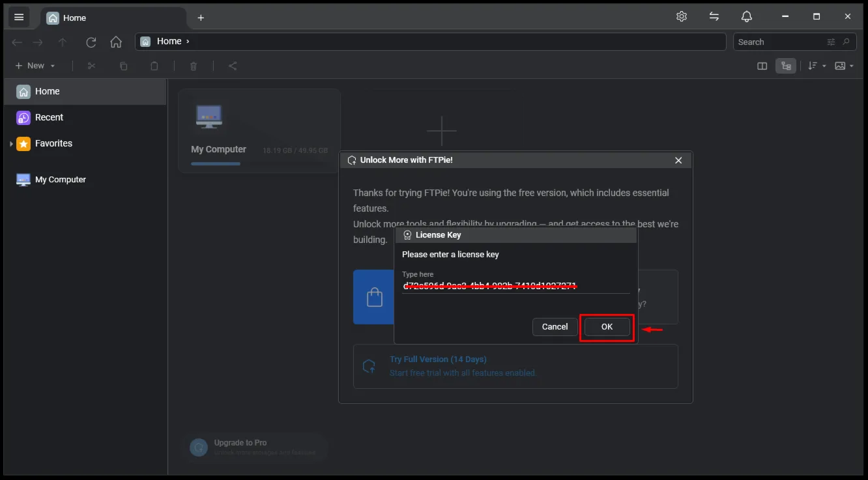The image size is (868, 480).
Task: Click the add connection plus tile
Action: 441,131
